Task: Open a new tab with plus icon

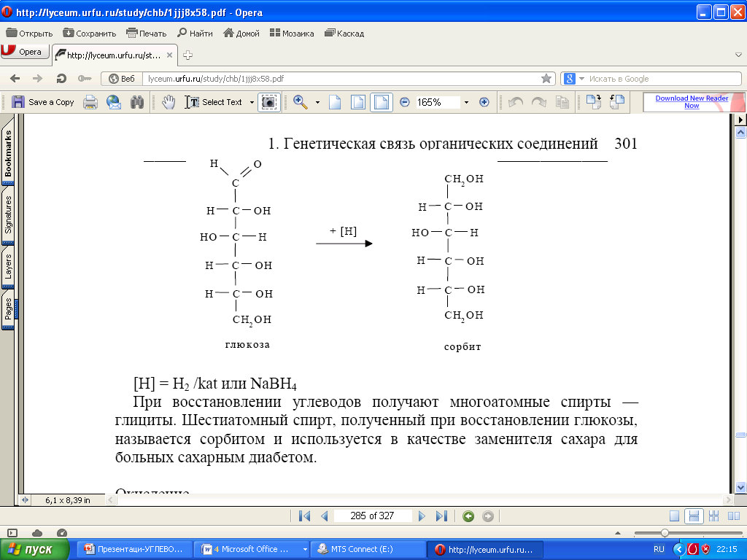Action: click(187, 55)
